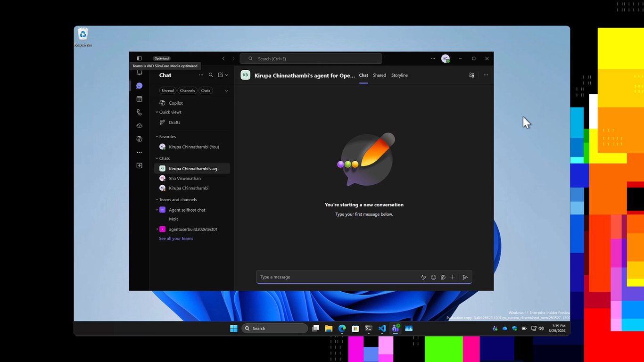Open Settings and more ellipsis beside profile avatar
This screenshot has height=362, width=644.
pos(433,58)
